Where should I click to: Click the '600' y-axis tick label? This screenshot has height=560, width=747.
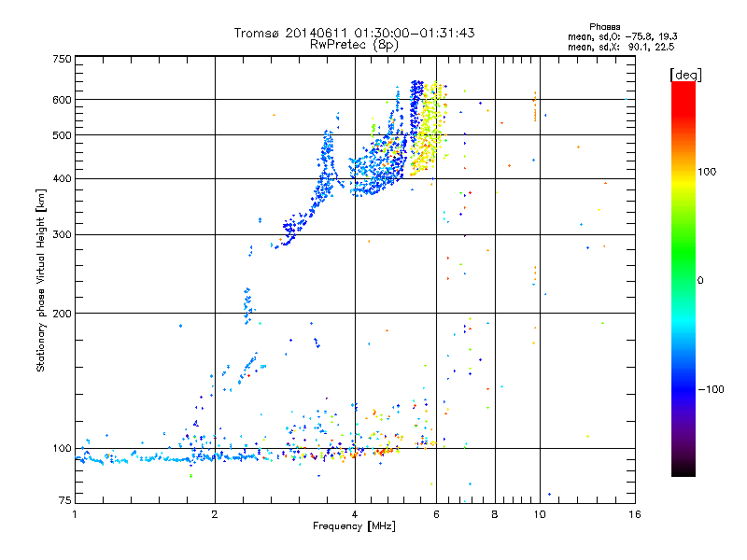pyautogui.click(x=62, y=100)
